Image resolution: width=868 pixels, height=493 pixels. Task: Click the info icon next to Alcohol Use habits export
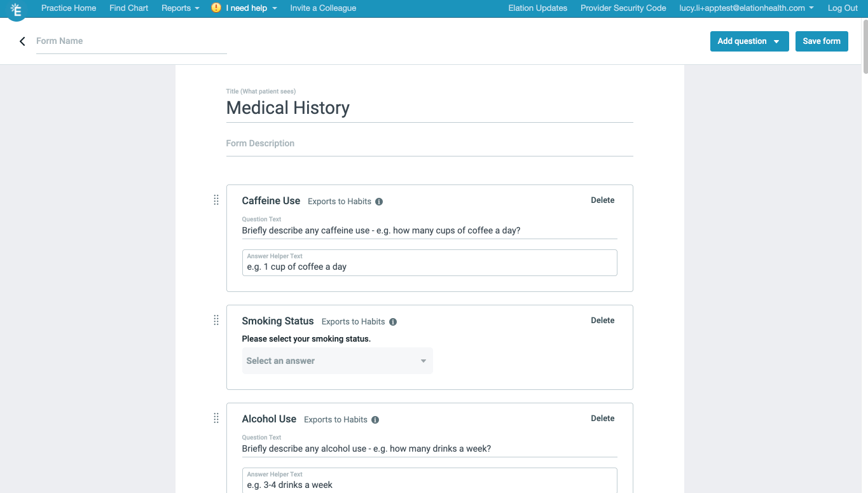click(x=375, y=419)
